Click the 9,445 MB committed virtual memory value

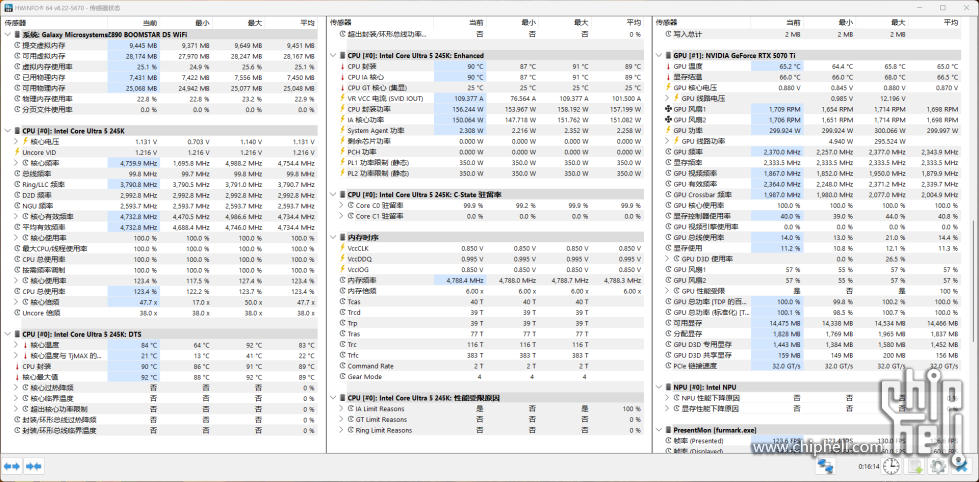[143, 46]
